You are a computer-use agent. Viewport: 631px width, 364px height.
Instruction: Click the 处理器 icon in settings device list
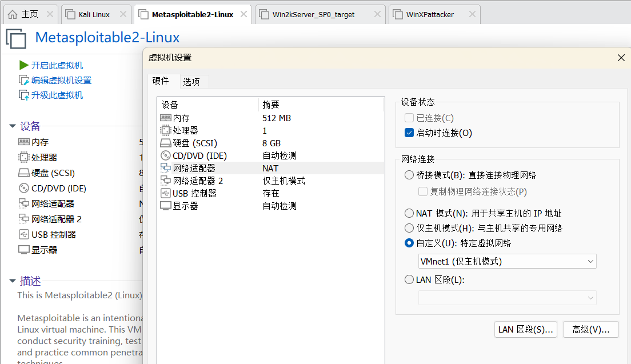pyautogui.click(x=165, y=130)
